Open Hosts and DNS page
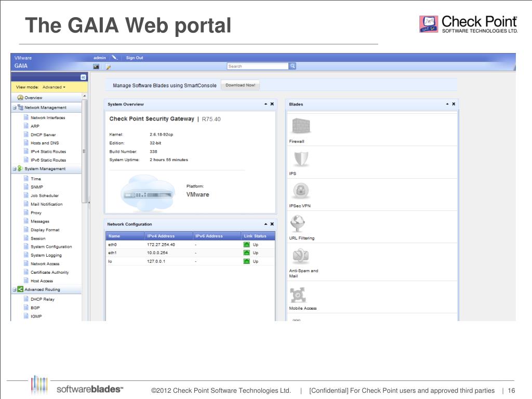 (x=45, y=143)
